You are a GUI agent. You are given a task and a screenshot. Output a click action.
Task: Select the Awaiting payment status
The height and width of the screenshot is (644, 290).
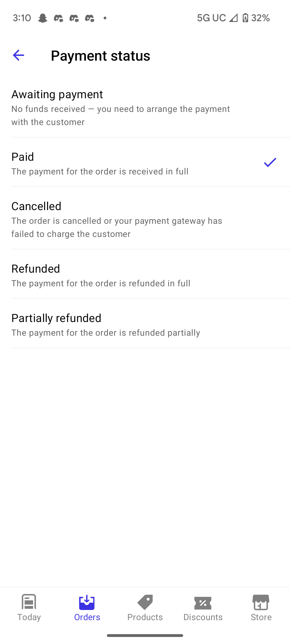[145, 107]
